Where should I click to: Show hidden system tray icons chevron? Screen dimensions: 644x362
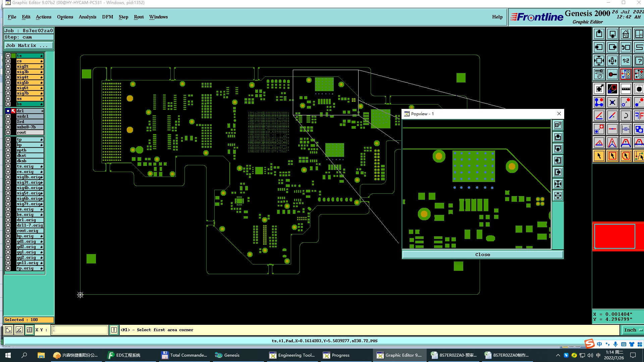(558, 355)
